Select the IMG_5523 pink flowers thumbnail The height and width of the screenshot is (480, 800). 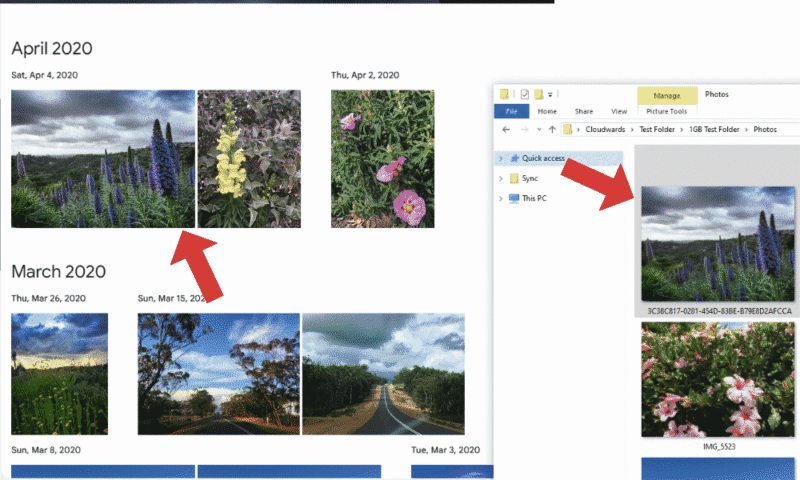(718, 379)
